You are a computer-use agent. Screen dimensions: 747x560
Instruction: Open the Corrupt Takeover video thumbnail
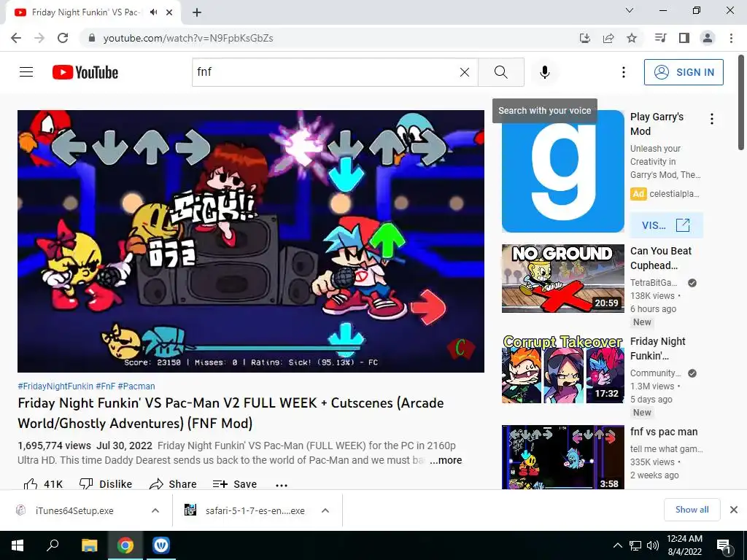(562, 368)
